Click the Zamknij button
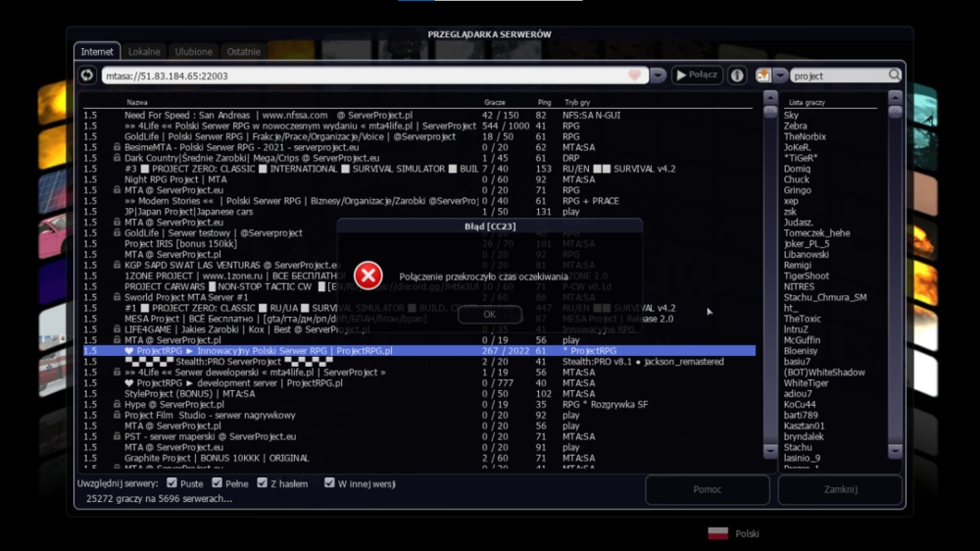The width and height of the screenshot is (980, 551). pos(841,489)
